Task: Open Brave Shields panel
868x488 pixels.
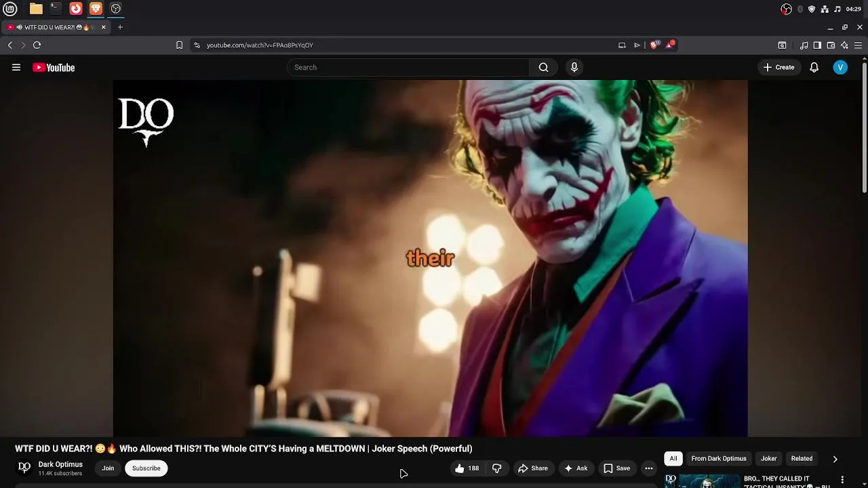Action: (x=654, y=45)
